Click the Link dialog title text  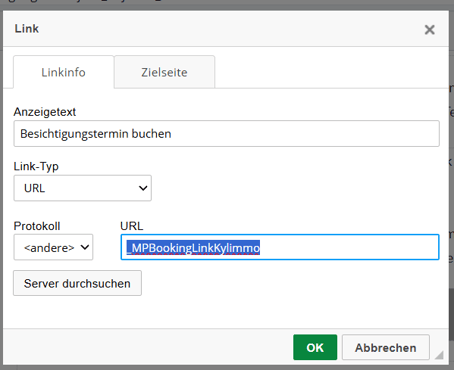click(x=27, y=29)
